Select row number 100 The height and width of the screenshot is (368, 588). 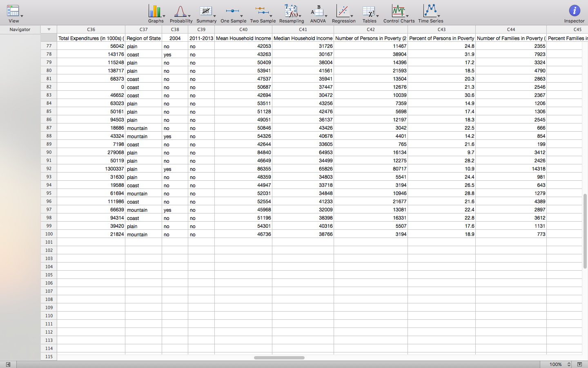[49, 234]
